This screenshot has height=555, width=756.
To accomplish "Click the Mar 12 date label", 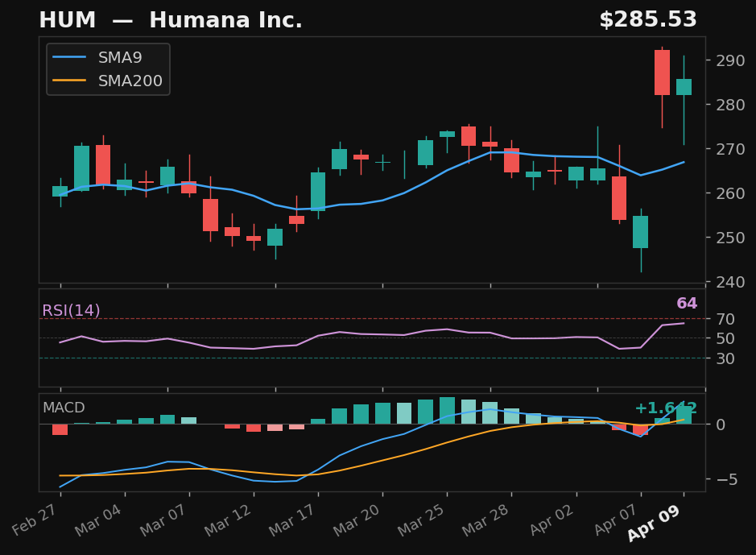I will click(x=228, y=520).
